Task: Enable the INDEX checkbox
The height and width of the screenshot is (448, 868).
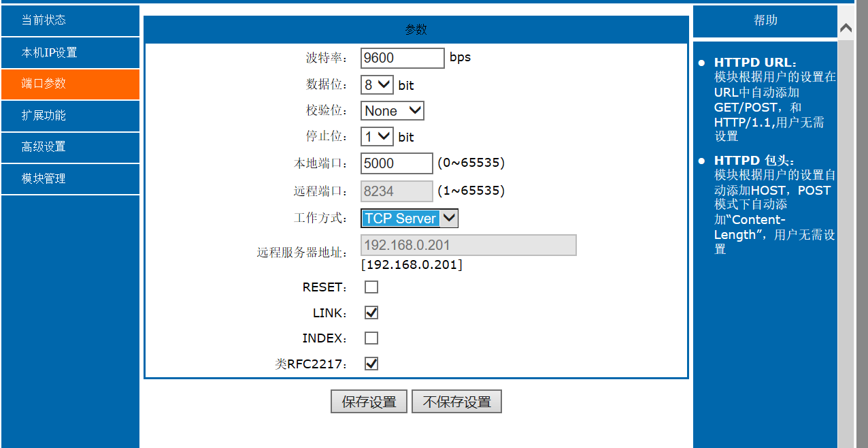Action: [x=371, y=338]
